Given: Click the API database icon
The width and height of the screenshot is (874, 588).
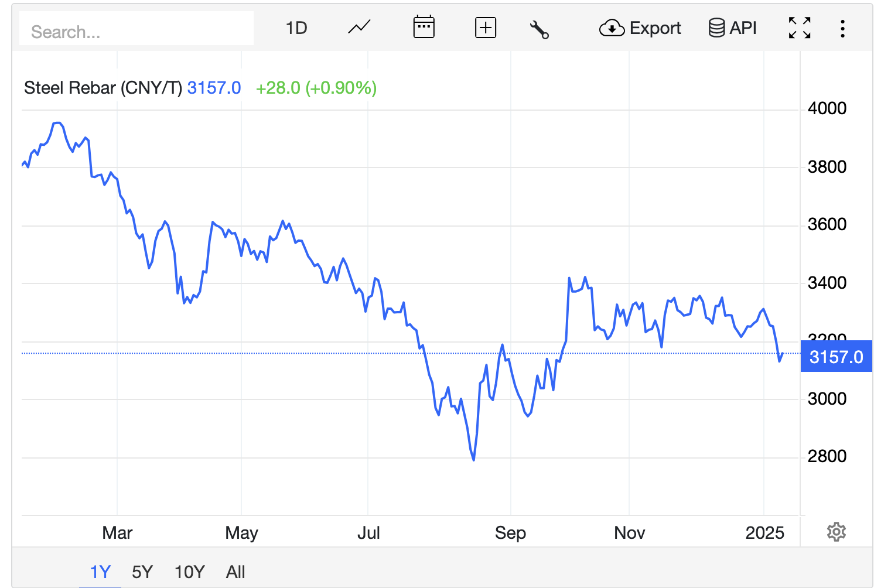Looking at the screenshot, I should (x=716, y=28).
